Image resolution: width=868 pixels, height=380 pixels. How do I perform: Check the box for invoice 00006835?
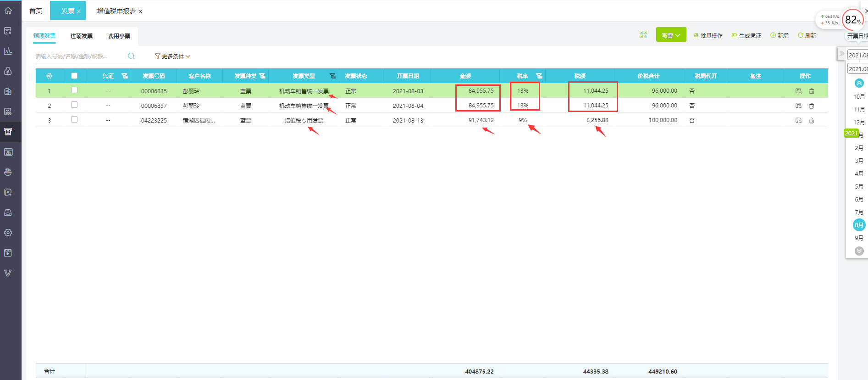[74, 90]
